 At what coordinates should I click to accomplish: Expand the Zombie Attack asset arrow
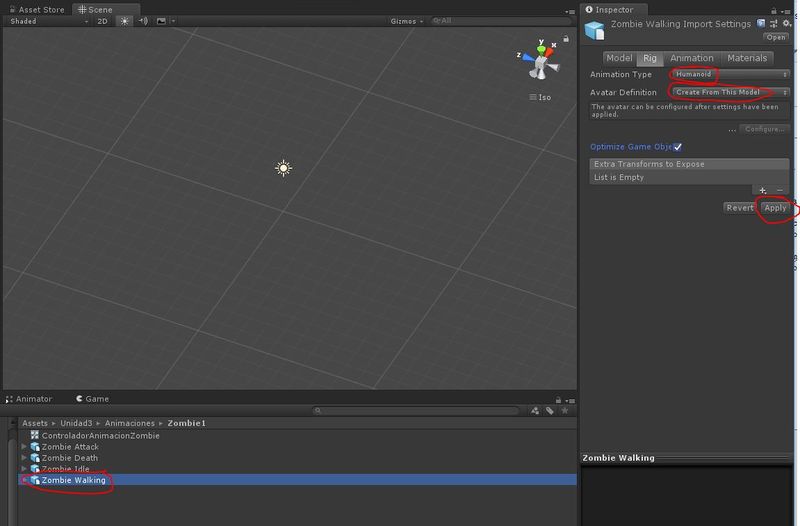tap(24, 446)
